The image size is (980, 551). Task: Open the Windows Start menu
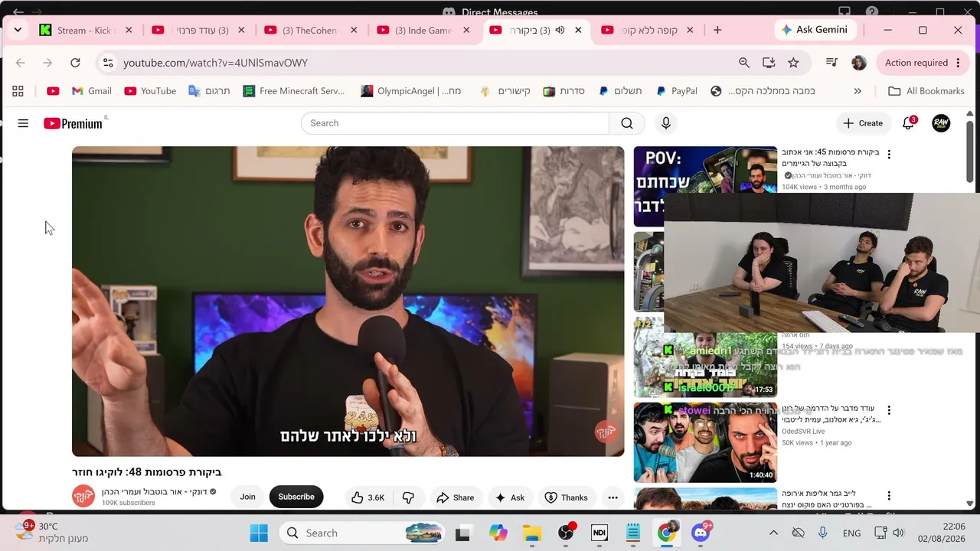click(x=259, y=533)
